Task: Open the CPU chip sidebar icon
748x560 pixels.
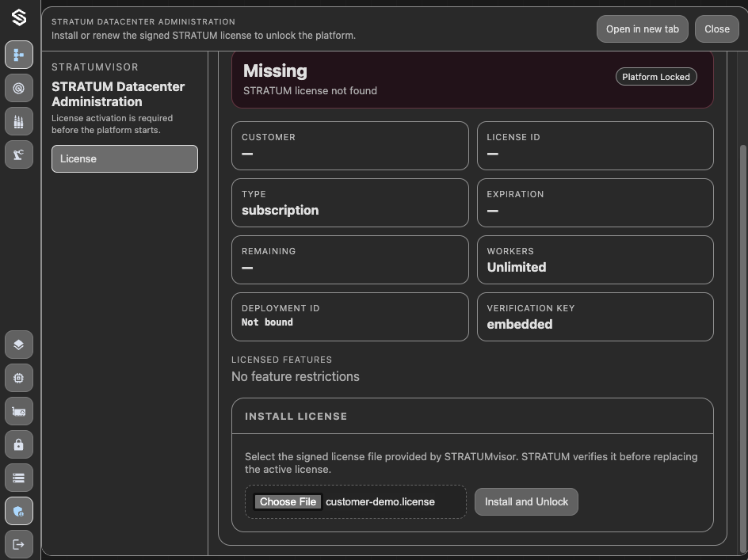Action: click(x=19, y=378)
